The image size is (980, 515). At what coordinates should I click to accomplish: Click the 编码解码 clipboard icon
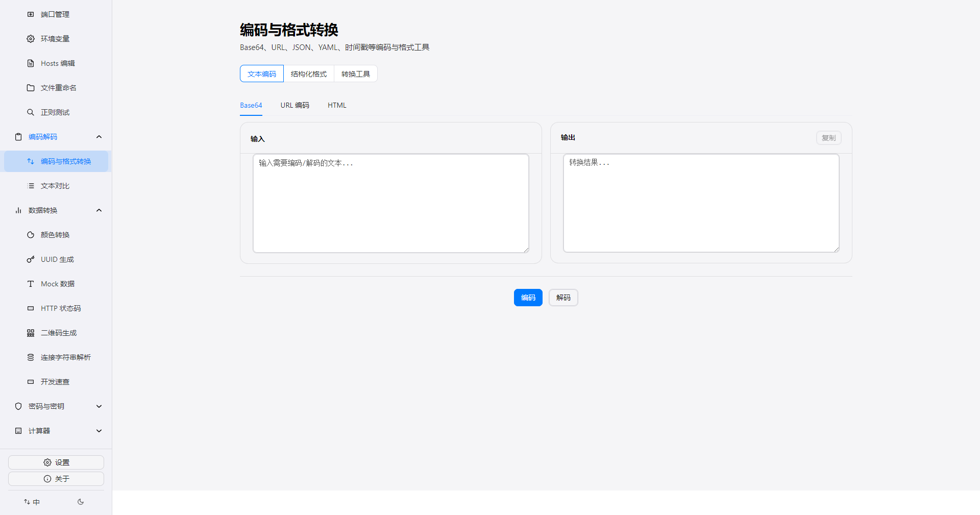click(18, 137)
